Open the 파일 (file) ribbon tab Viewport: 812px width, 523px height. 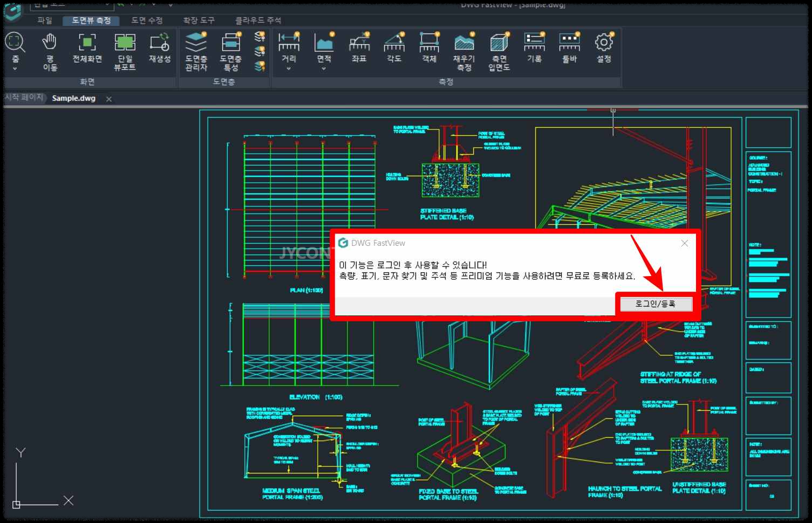45,20
